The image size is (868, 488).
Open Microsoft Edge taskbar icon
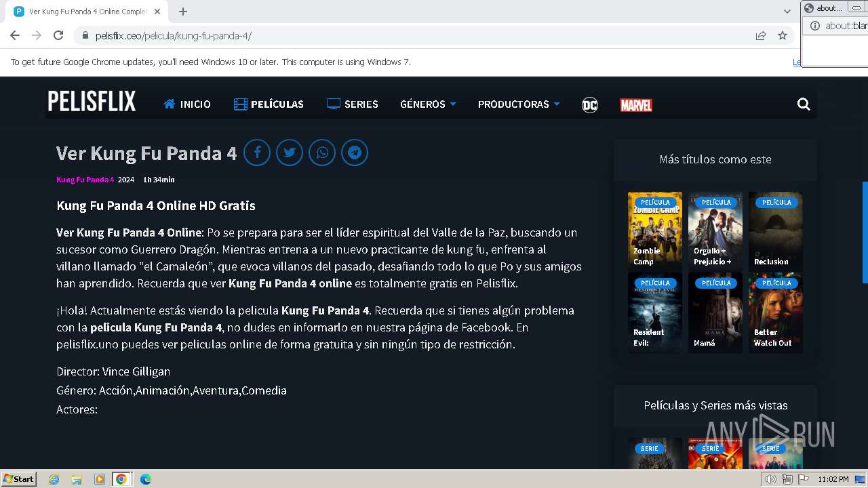(x=145, y=479)
